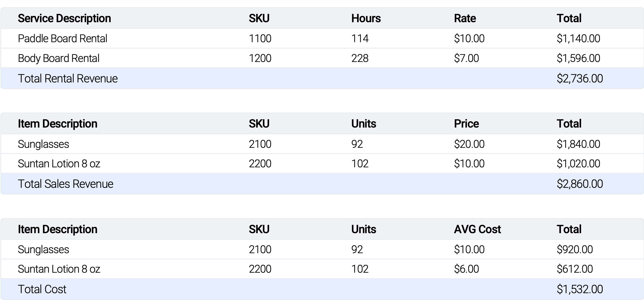
Task: Select the Hours column header
Action: pyautogui.click(x=366, y=18)
